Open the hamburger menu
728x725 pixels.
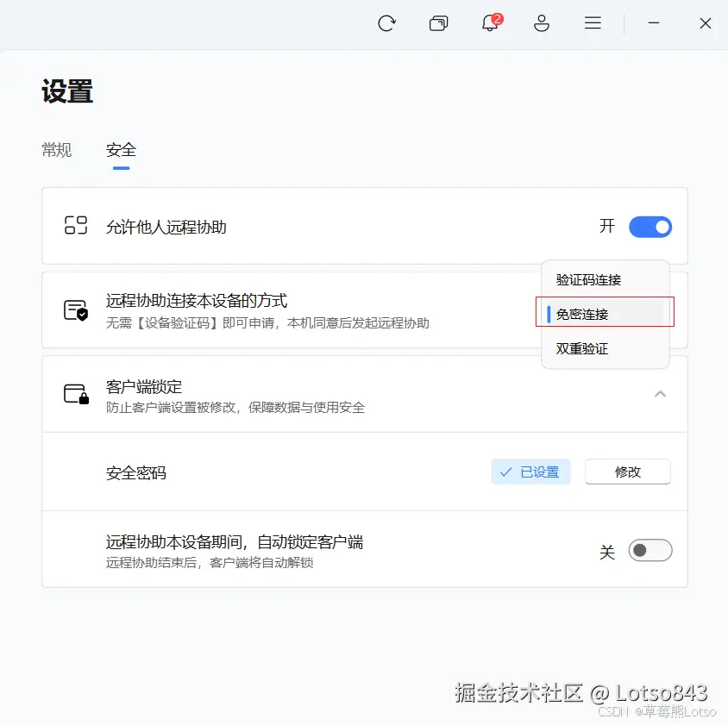tap(593, 23)
